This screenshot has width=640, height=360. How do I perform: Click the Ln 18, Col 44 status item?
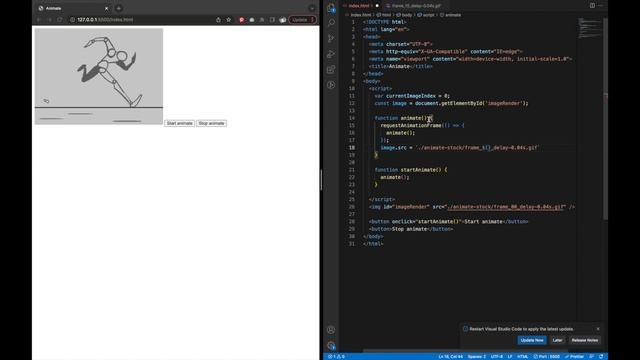(x=450, y=356)
